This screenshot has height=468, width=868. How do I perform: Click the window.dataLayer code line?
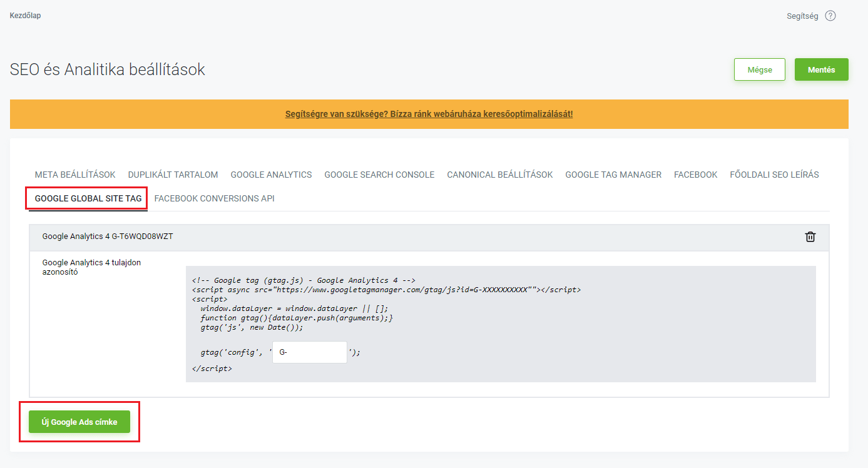[295, 308]
